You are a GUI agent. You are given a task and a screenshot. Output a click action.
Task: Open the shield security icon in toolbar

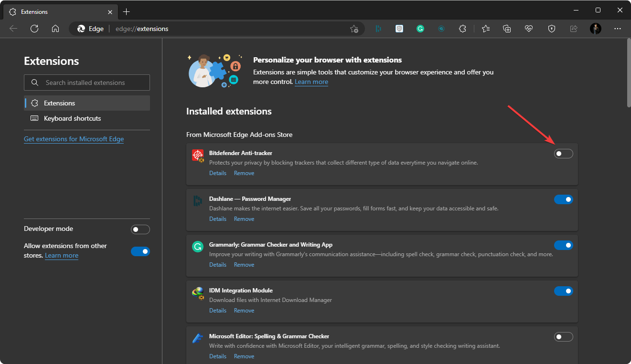(x=552, y=29)
